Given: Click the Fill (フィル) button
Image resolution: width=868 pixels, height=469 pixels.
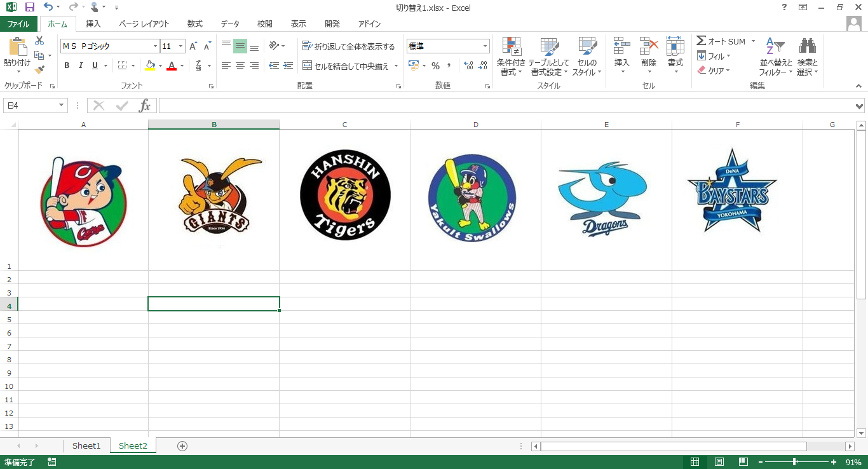Looking at the screenshot, I should pyautogui.click(x=714, y=56).
